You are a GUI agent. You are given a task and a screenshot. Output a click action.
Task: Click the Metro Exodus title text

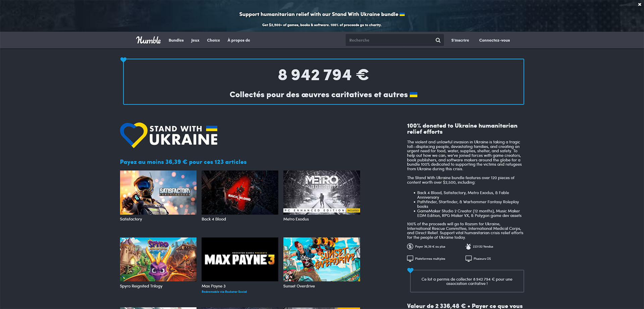[296, 219]
